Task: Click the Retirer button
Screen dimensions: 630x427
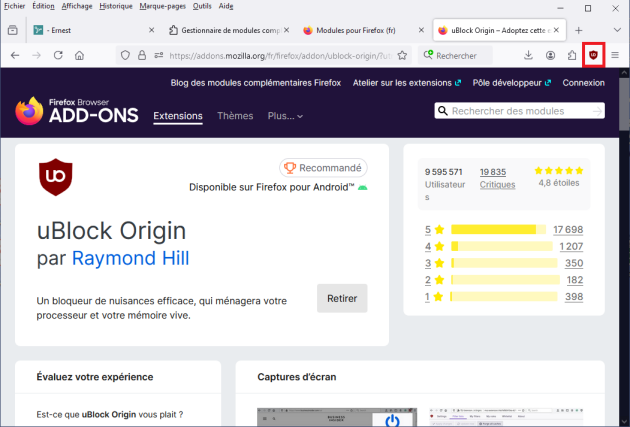Action: pyautogui.click(x=342, y=298)
